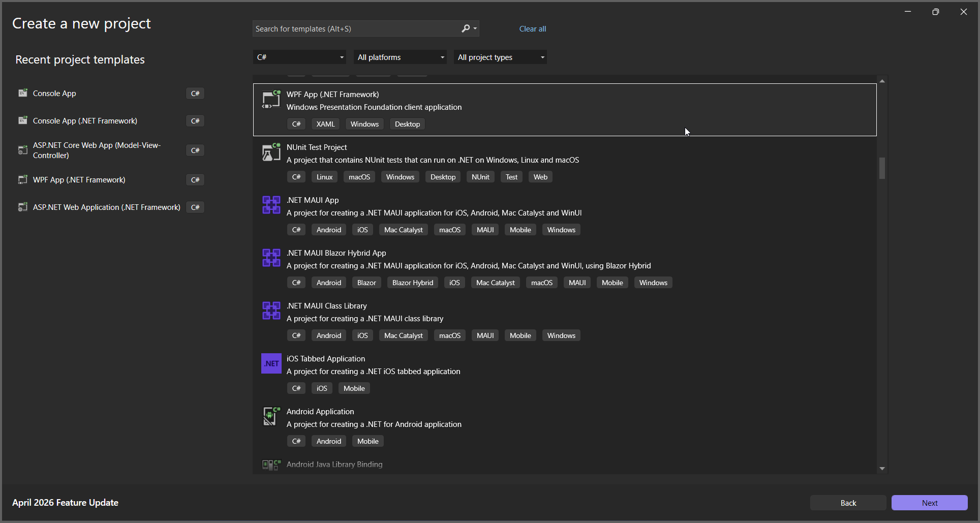Click the recent ASP.NET Core Web App icon
Viewport: 980px width, 523px height.
click(22, 150)
